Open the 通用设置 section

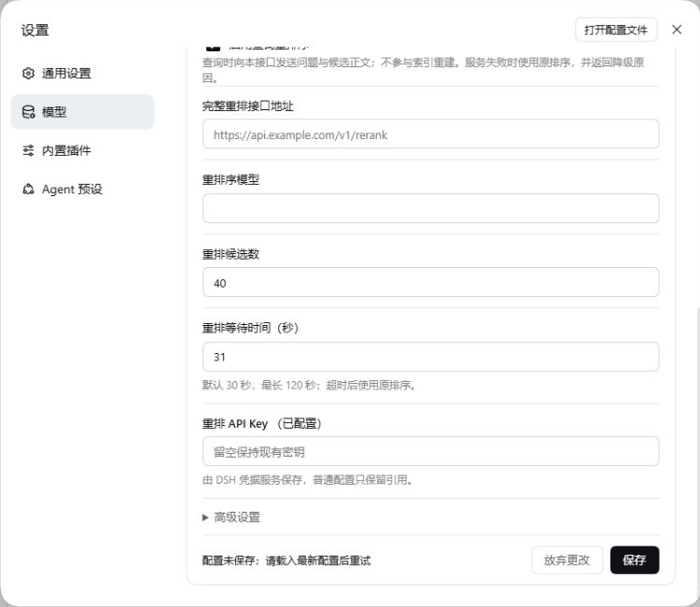82,73
